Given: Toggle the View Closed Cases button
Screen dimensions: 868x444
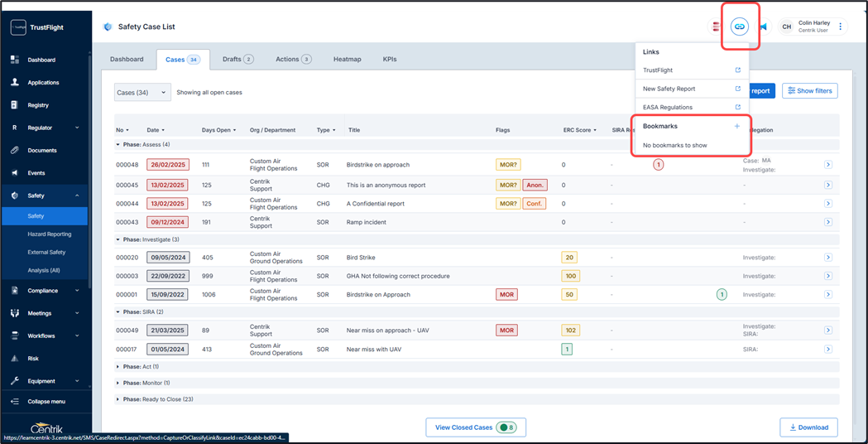Looking at the screenshot, I should [x=476, y=427].
